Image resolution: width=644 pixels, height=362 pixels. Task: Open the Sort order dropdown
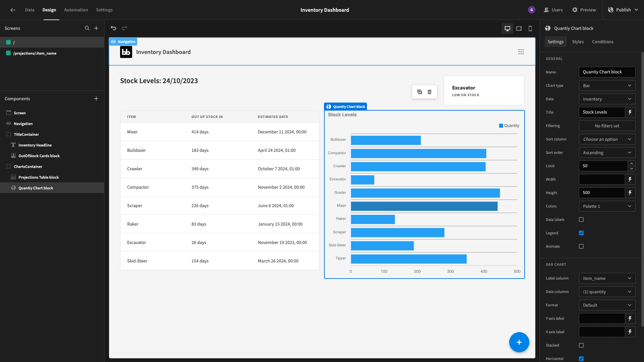pos(607,153)
